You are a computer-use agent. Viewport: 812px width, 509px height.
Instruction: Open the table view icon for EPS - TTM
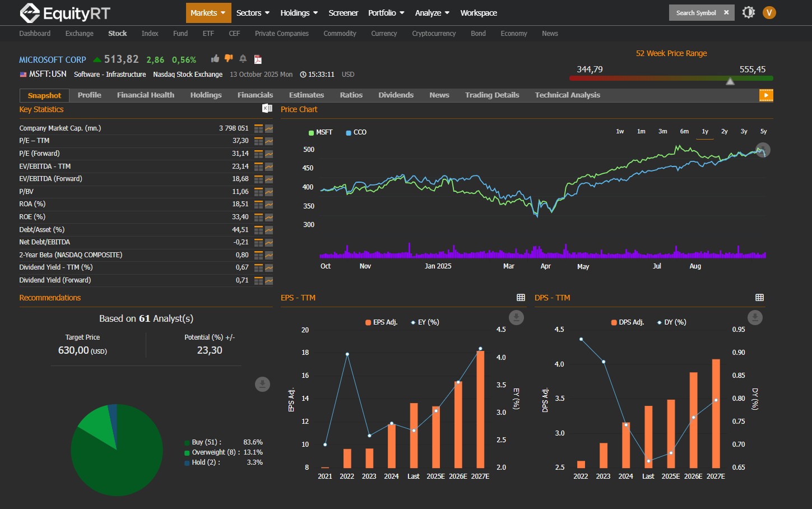[521, 297]
